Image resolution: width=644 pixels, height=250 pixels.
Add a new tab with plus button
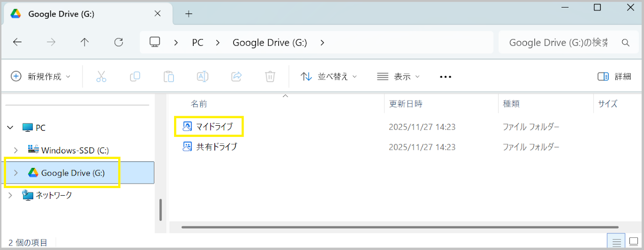tap(189, 14)
